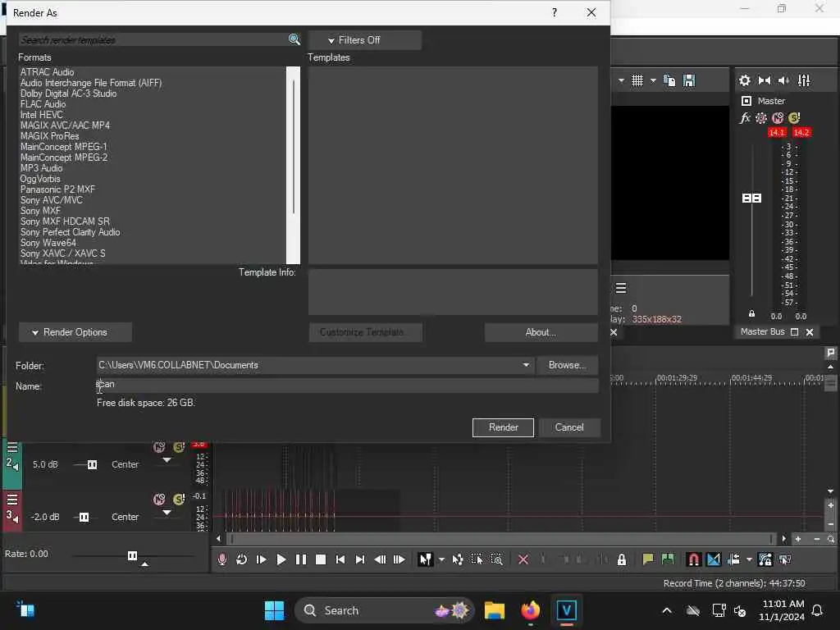Open the edit tool dropdown arrow
Screen dimensions: 840x630
441,559
